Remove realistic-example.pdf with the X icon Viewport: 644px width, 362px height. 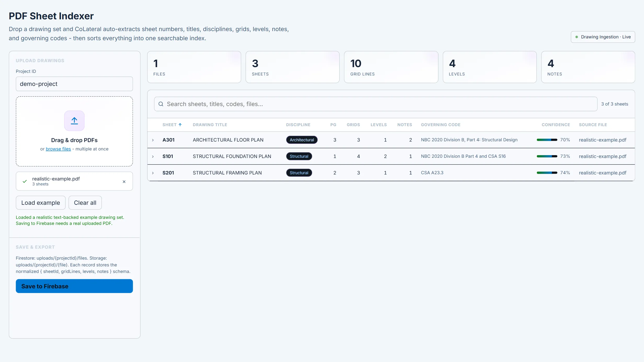pos(124,182)
